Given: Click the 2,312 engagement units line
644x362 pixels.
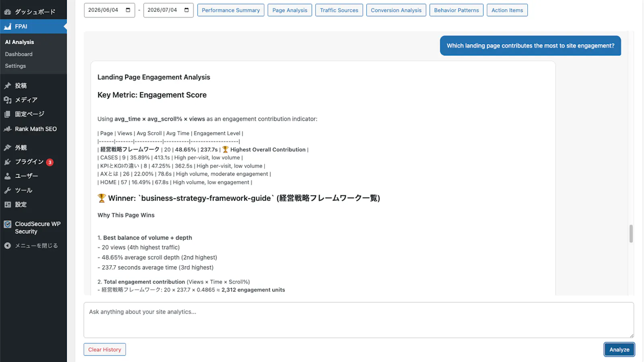Looking at the screenshot, I should (x=191, y=290).
